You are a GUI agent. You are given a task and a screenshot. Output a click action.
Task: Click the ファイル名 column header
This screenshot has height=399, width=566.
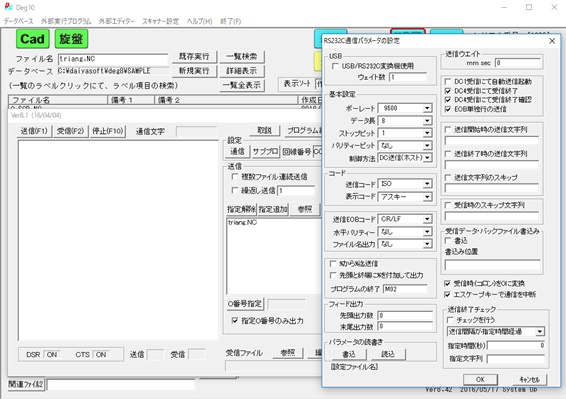click(58, 100)
